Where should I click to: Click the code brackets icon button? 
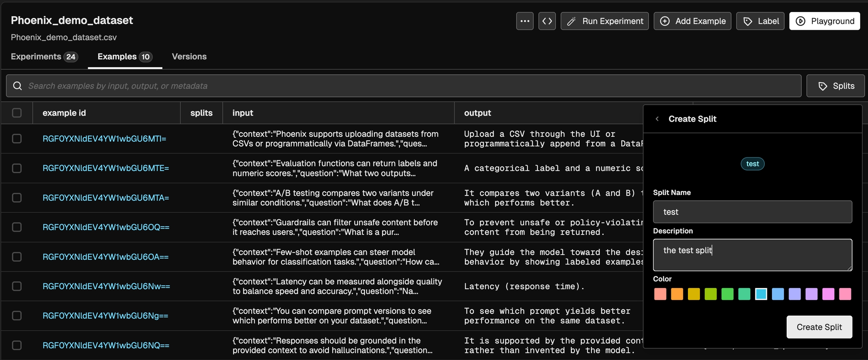click(547, 21)
